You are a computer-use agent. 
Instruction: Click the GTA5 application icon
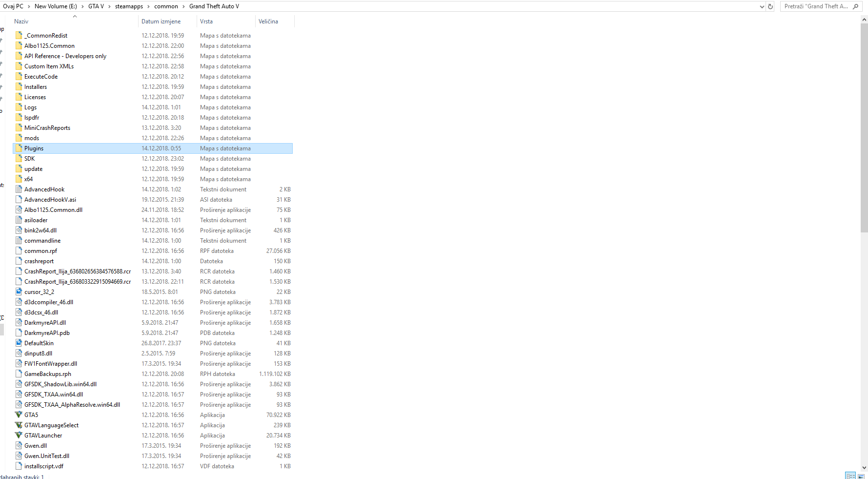coord(19,415)
